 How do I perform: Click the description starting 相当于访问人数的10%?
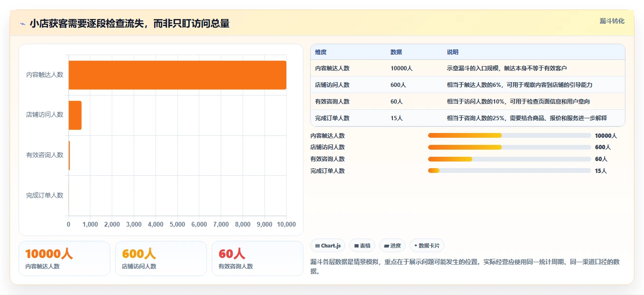coord(518,102)
